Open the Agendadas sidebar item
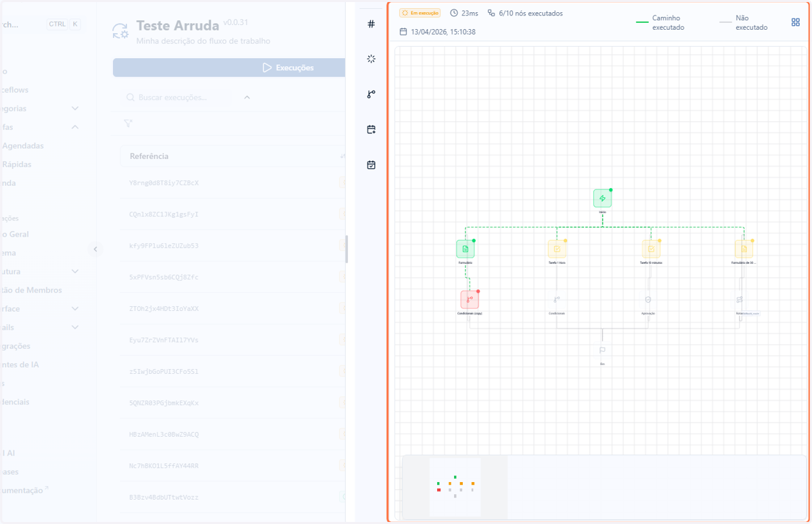Screen dimensions: 812x524 pos(23,145)
